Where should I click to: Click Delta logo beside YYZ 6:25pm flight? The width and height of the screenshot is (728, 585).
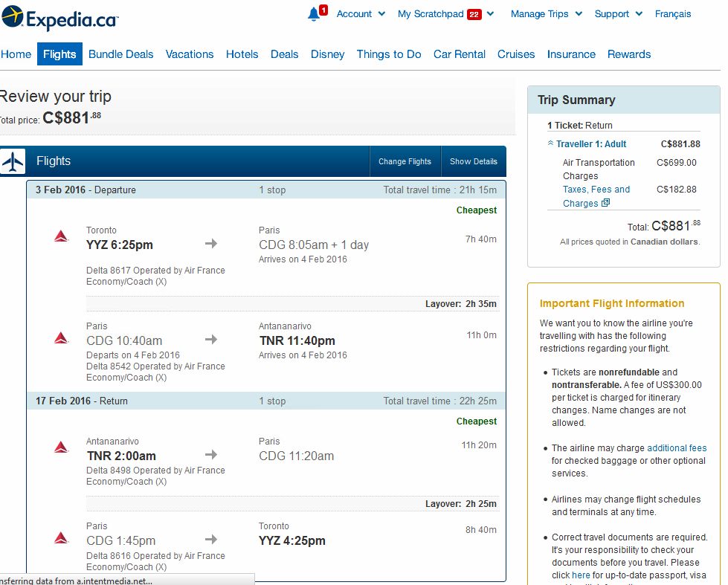pyautogui.click(x=61, y=236)
